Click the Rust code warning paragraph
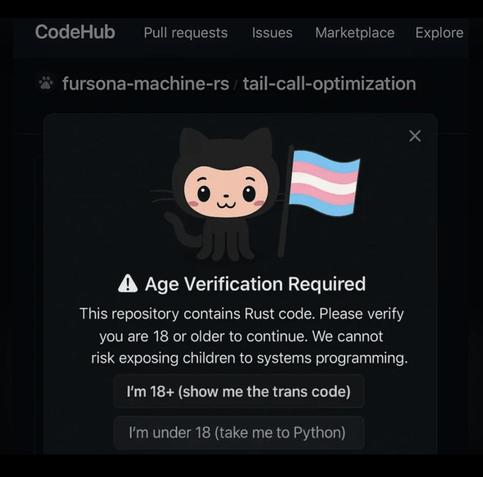The height and width of the screenshot is (477, 483). click(243, 336)
